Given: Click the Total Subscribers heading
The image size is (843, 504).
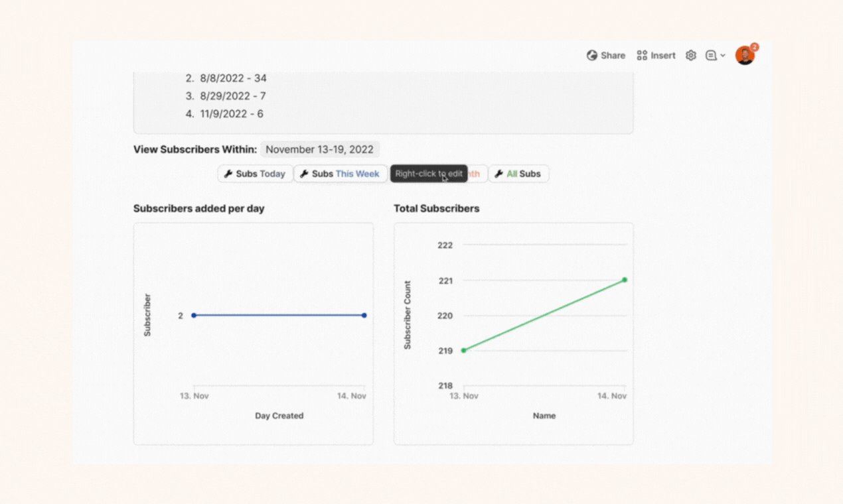Looking at the screenshot, I should coord(437,208).
